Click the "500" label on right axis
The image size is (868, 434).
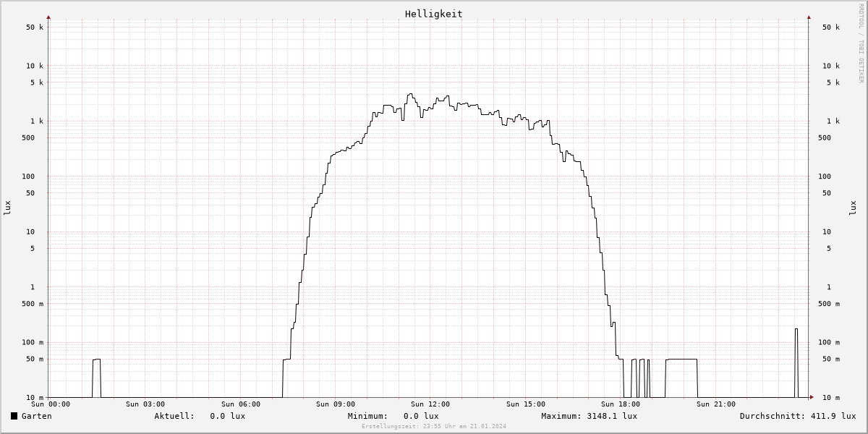point(825,137)
